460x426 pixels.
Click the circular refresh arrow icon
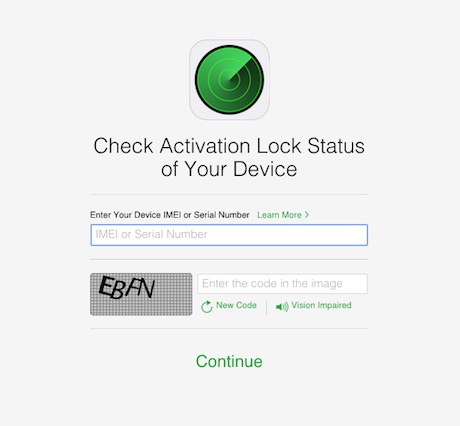207,307
